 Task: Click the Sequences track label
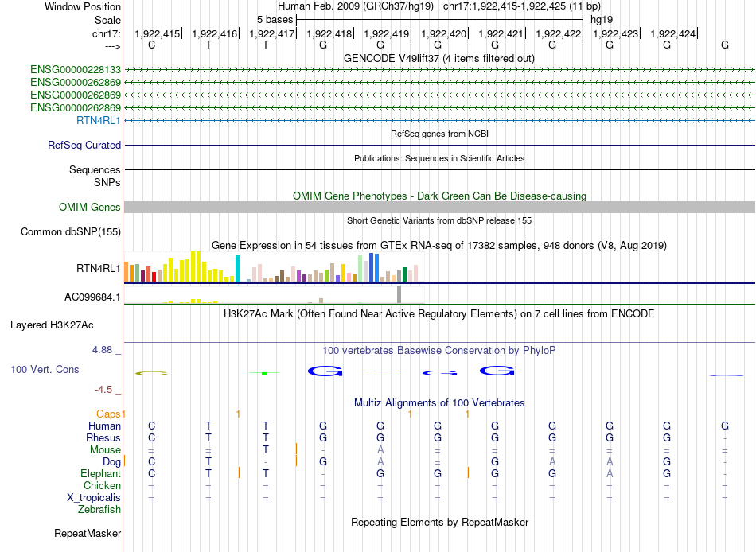click(x=95, y=169)
